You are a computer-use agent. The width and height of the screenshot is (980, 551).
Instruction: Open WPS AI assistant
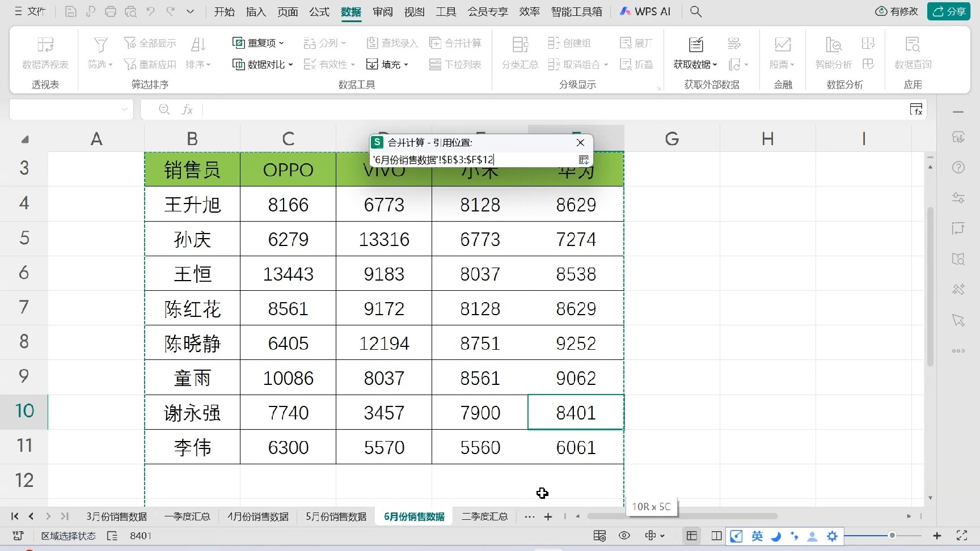point(645,11)
